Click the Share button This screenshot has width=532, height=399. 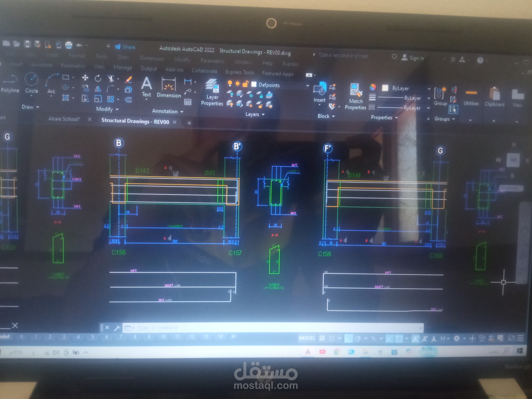pos(125,47)
